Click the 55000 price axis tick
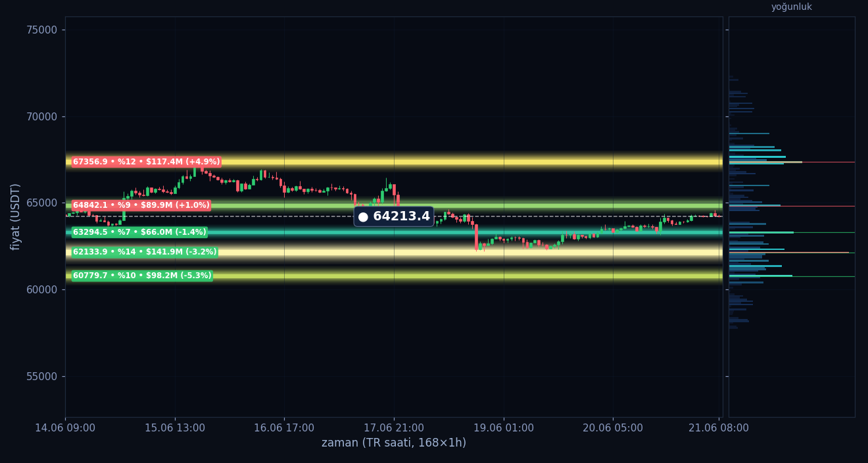Viewport: 868px width, 463px height. (x=41, y=376)
